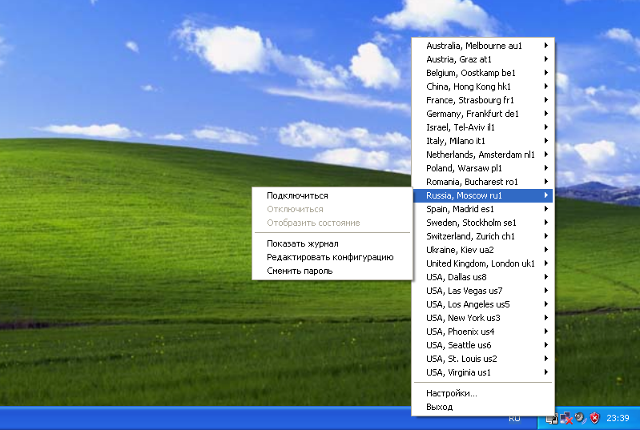The height and width of the screenshot is (430, 640).
Task: Select the Romania, Bucharest ro1 server
Action: pos(483,182)
